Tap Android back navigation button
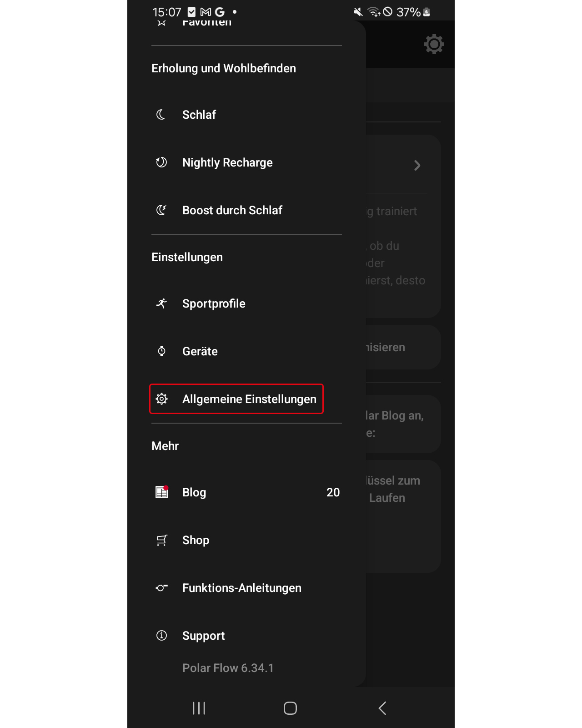This screenshot has width=582, height=728. 382,708
